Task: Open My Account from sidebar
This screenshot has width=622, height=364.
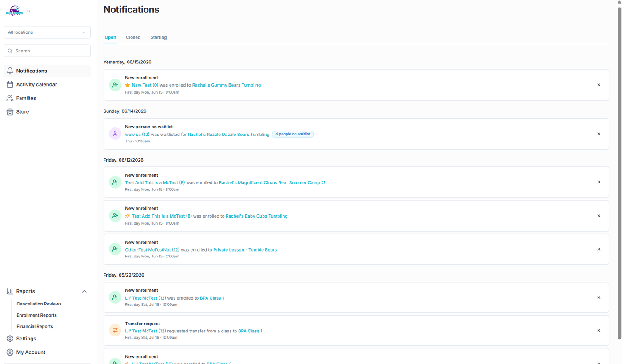Action: click(47, 352)
